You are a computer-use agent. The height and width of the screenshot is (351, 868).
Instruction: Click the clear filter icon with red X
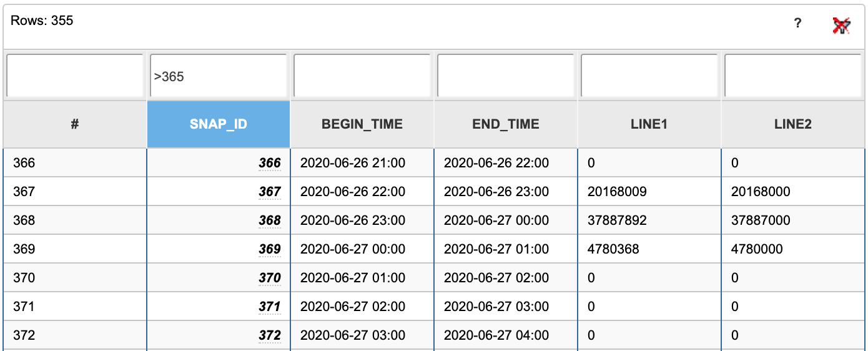click(842, 26)
